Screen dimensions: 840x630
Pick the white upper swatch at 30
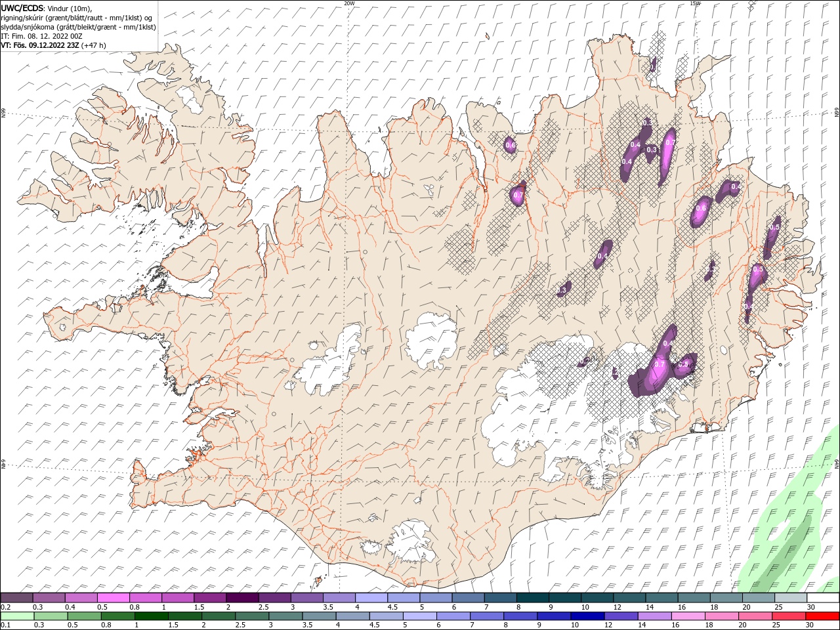823,598
